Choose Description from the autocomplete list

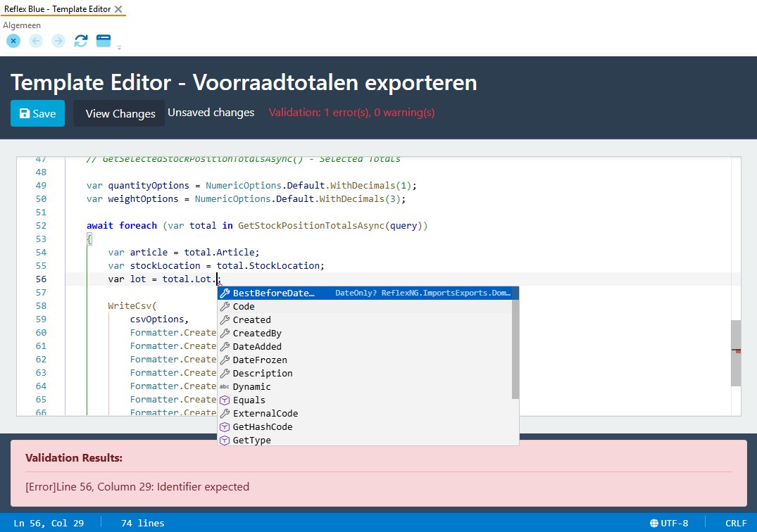[365, 374]
